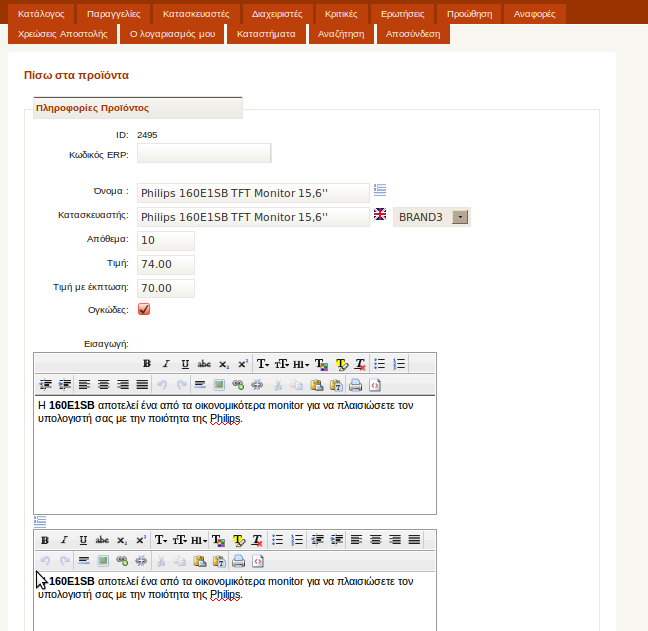Switch language with the UK flag icon
This screenshot has width=648, height=631.
click(x=380, y=214)
